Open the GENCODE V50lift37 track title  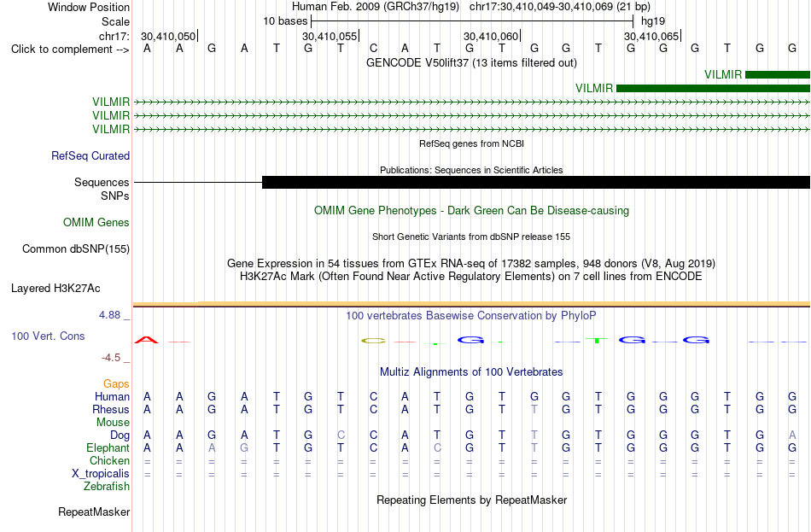click(471, 62)
